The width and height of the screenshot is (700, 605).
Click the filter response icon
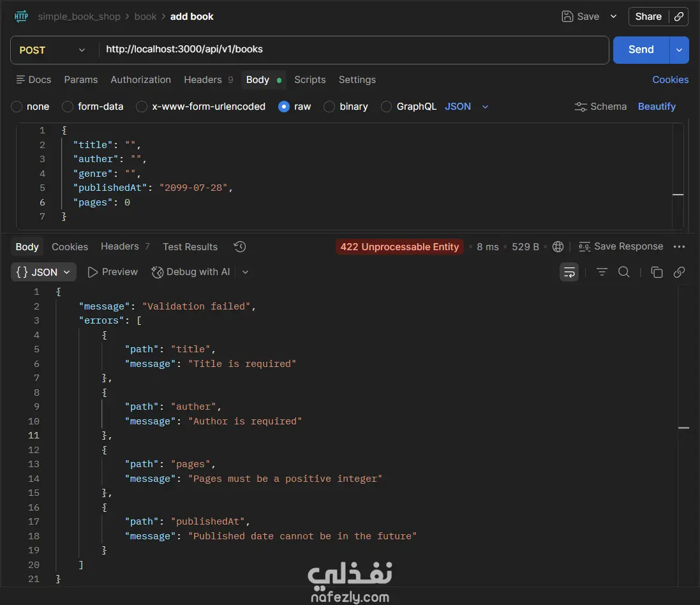coord(602,272)
